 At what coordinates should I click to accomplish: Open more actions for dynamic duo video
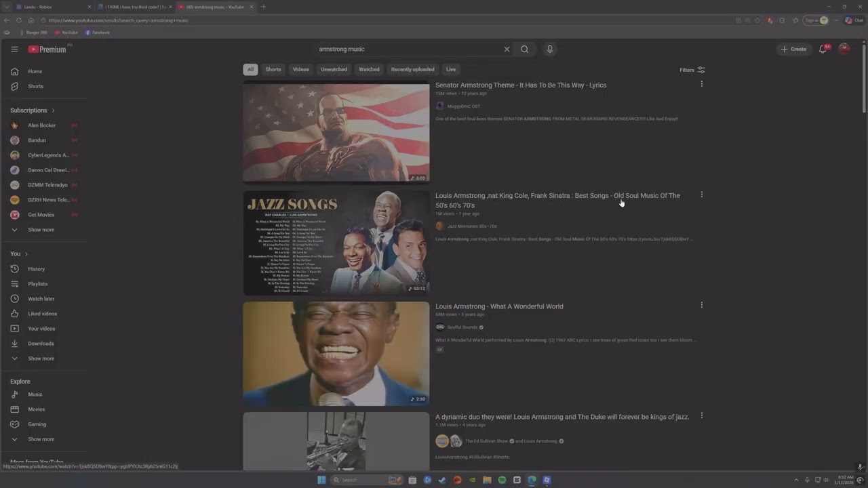[702, 415]
